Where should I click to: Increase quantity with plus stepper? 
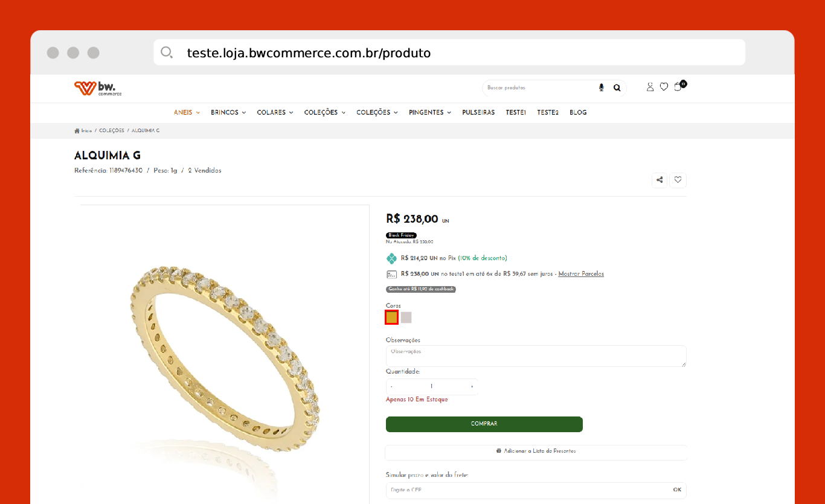472,386
